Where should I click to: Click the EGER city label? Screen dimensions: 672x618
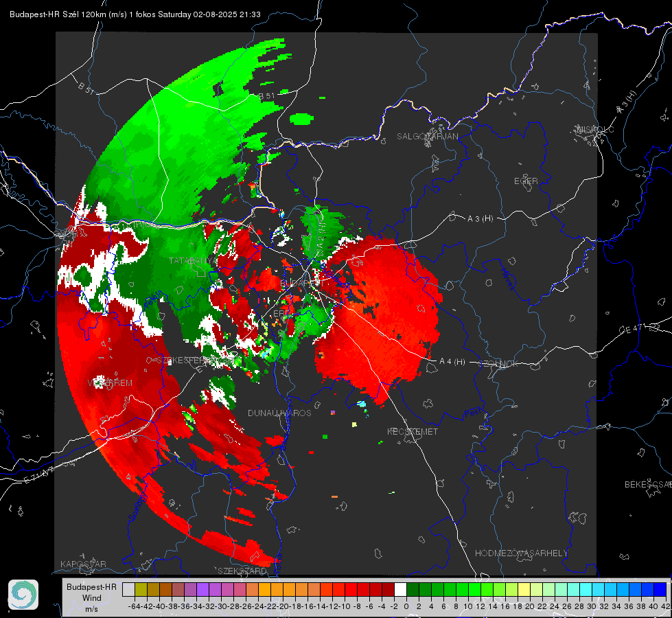(x=526, y=181)
